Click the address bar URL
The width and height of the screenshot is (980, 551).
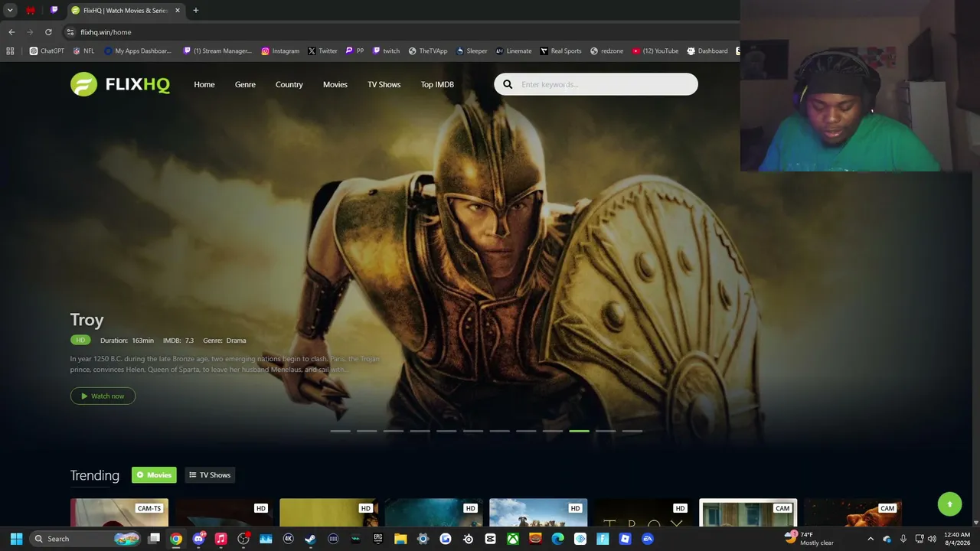coord(106,32)
